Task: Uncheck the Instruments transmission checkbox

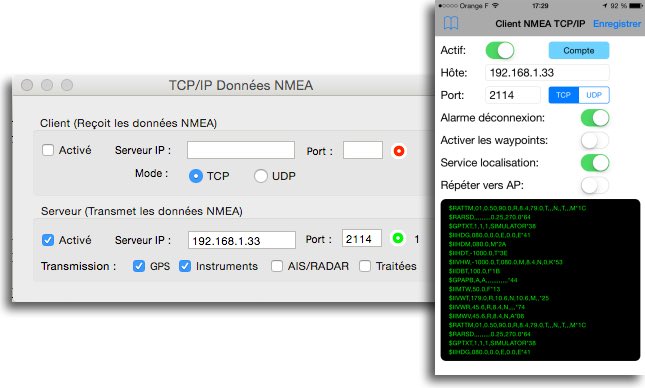Action: coord(185,266)
